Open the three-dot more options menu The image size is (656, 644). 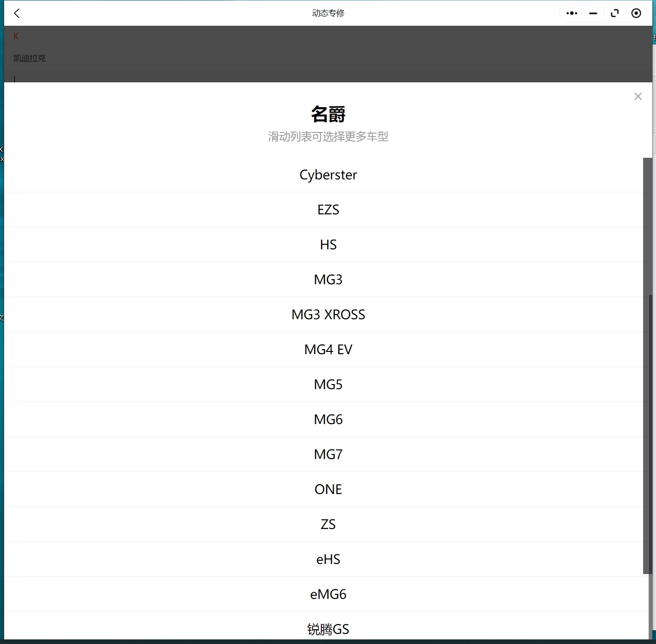571,13
